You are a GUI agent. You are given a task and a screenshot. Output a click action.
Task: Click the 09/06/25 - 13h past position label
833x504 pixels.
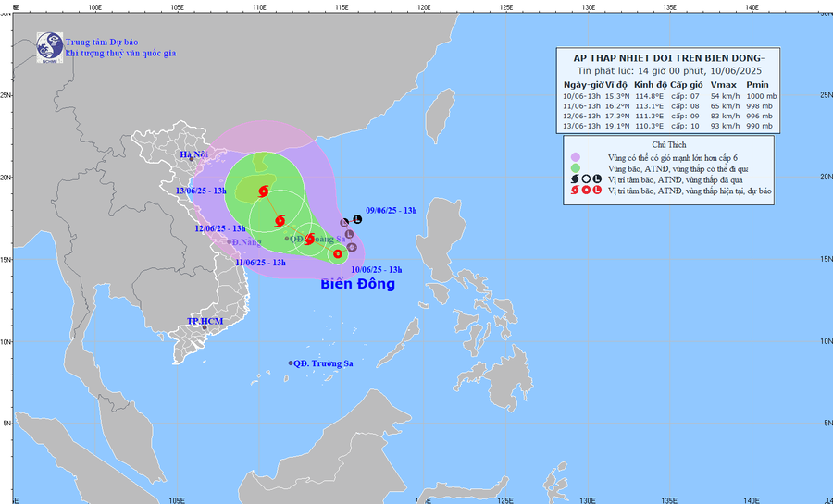click(x=392, y=211)
